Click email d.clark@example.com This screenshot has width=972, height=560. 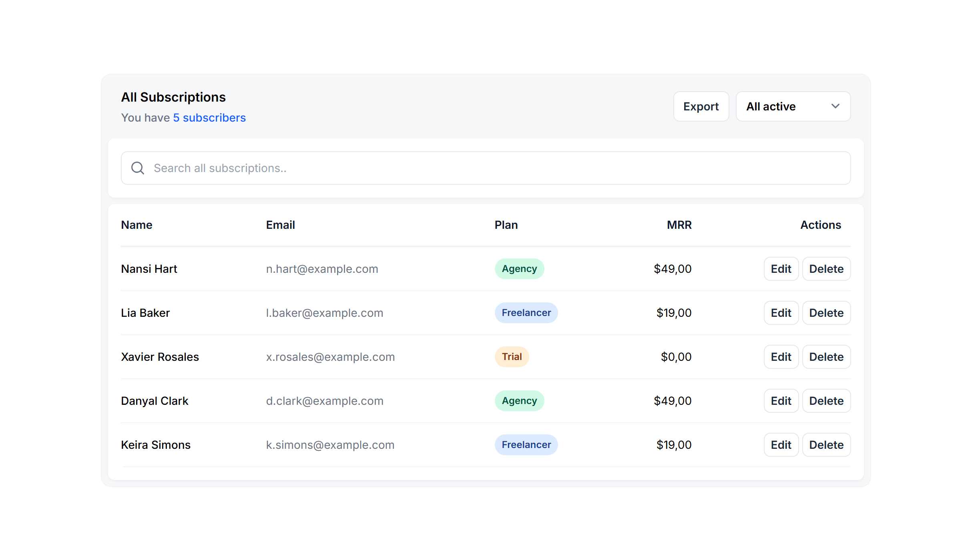click(325, 401)
